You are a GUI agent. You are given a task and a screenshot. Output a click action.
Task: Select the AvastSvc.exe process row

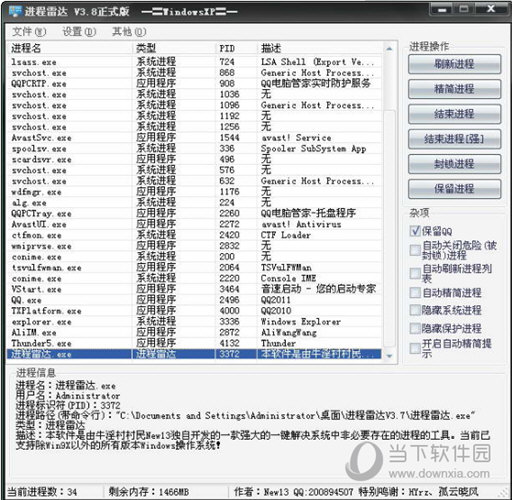195,138
